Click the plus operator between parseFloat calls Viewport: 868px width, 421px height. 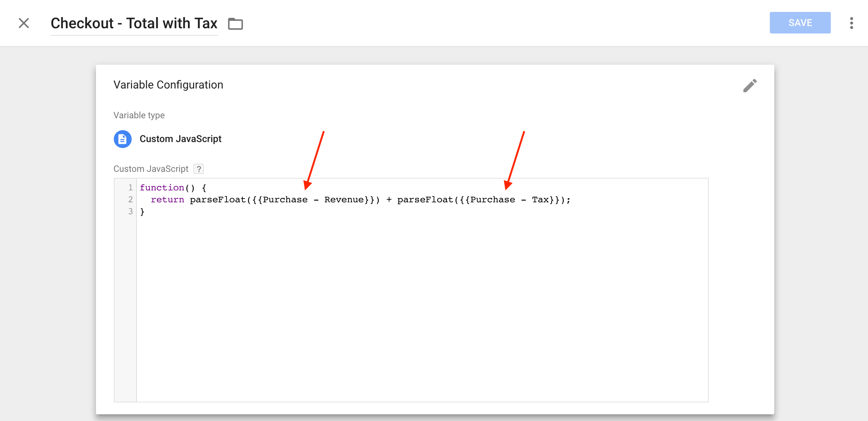(389, 200)
